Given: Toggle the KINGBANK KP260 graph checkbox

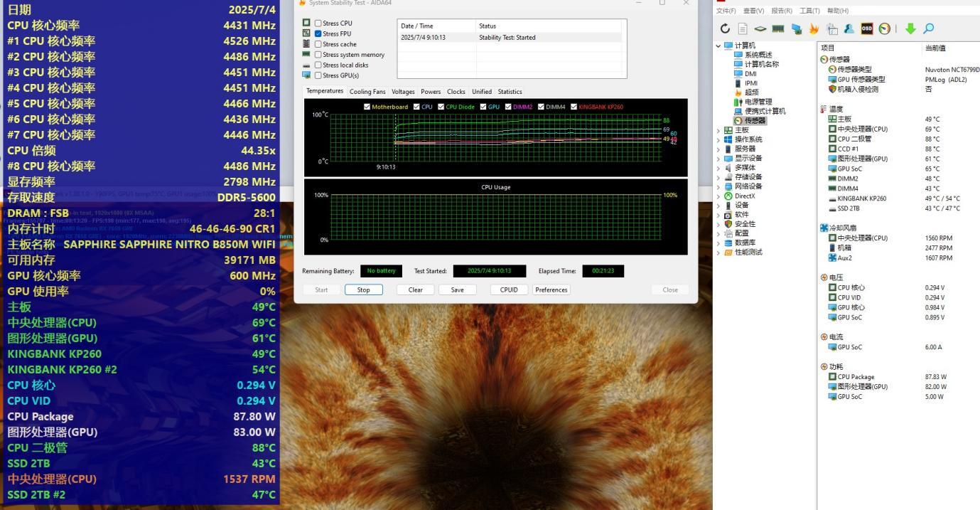Looking at the screenshot, I should point(574,107).
